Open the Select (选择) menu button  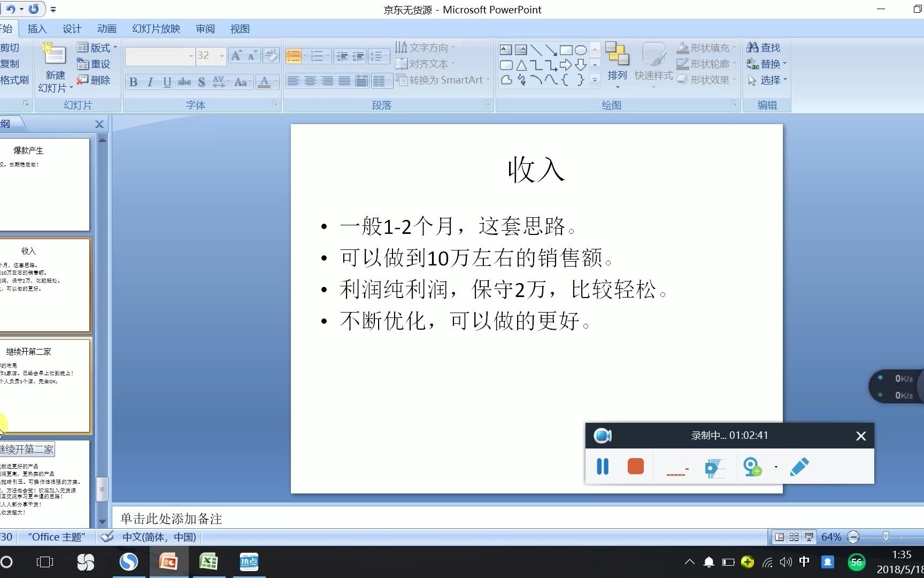(x=767, y=80)
